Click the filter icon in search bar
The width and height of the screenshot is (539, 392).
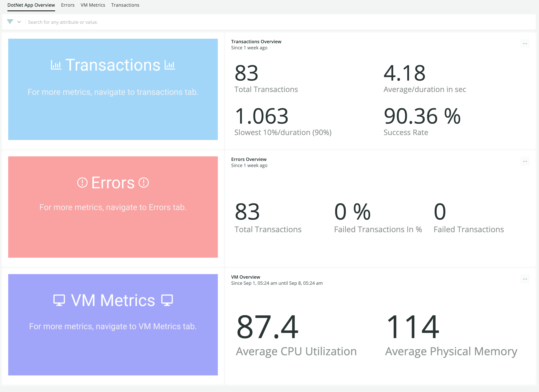[x=10, y=22]
